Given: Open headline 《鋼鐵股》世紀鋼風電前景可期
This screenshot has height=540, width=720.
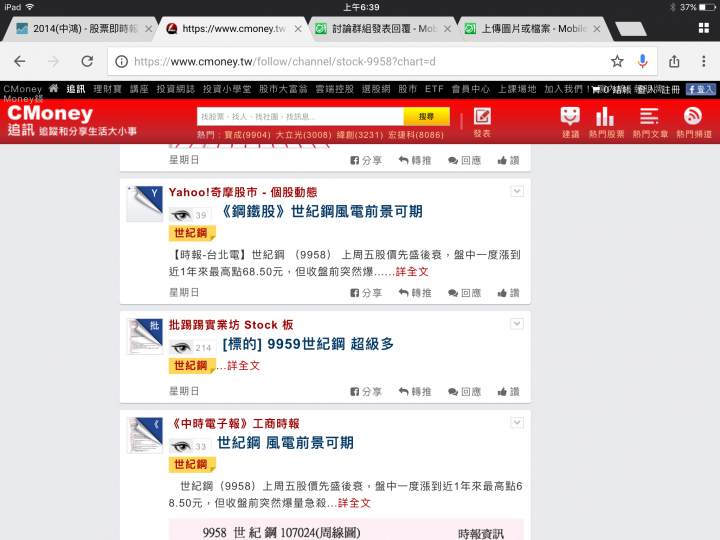Looking at the screenshot, I should coord(322,212).
